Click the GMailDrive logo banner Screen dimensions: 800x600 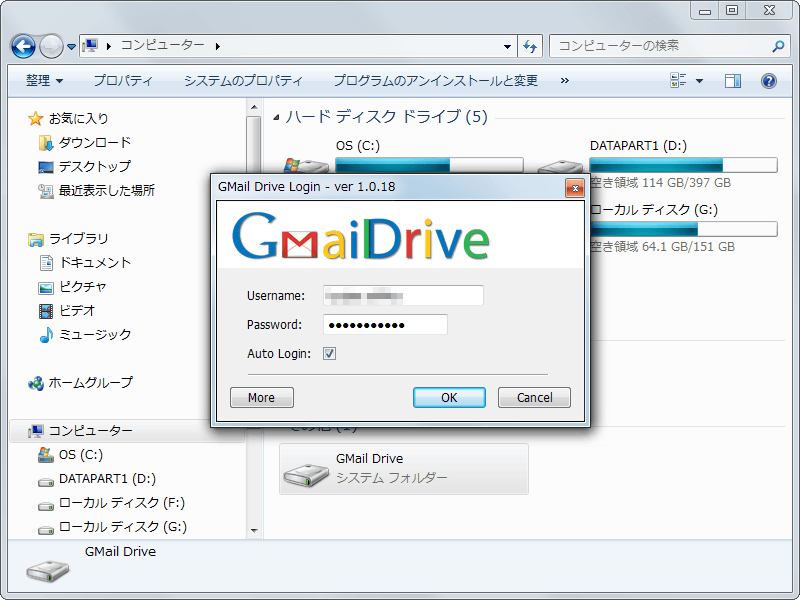[361, 237]
